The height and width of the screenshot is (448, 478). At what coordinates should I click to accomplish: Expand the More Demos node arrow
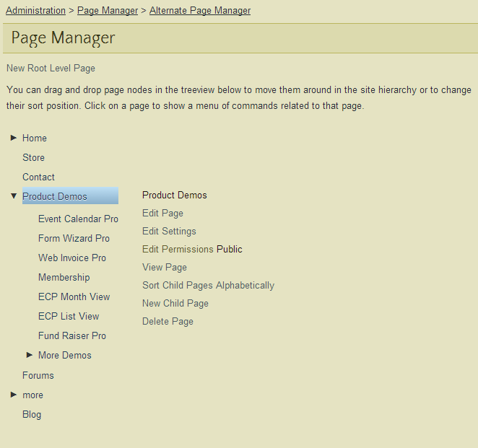(x=30, y=355)
